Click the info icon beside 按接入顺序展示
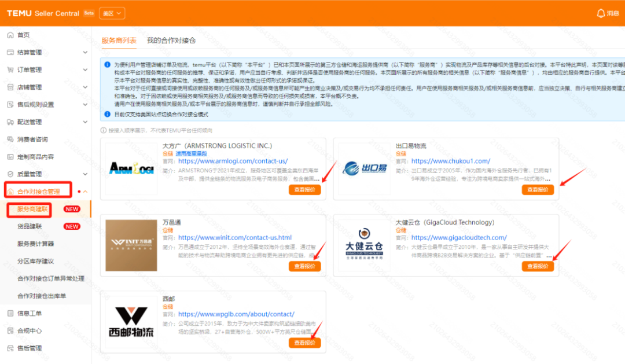Viewport: 625px width, 364px height. pos(103,130)
